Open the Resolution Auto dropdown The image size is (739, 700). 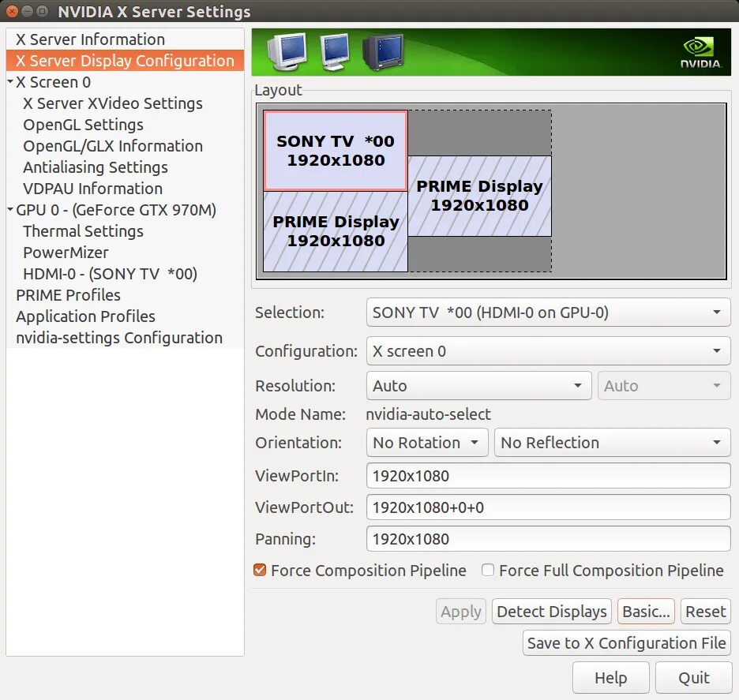click(478, 386)
